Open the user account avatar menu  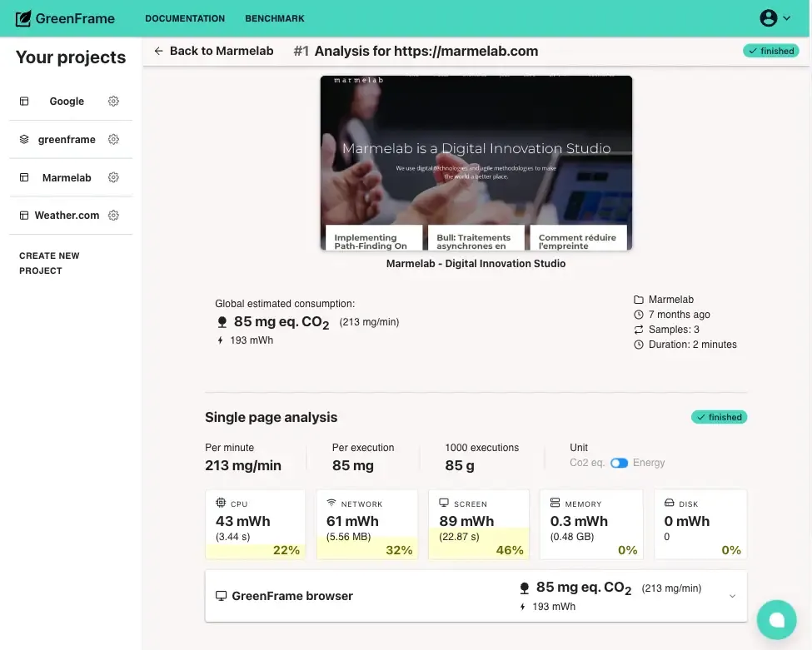click(769, 18)
